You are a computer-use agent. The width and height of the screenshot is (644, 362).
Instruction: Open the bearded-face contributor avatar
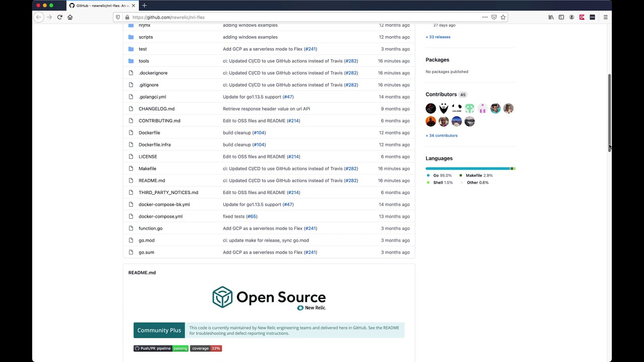pos(444,109)
